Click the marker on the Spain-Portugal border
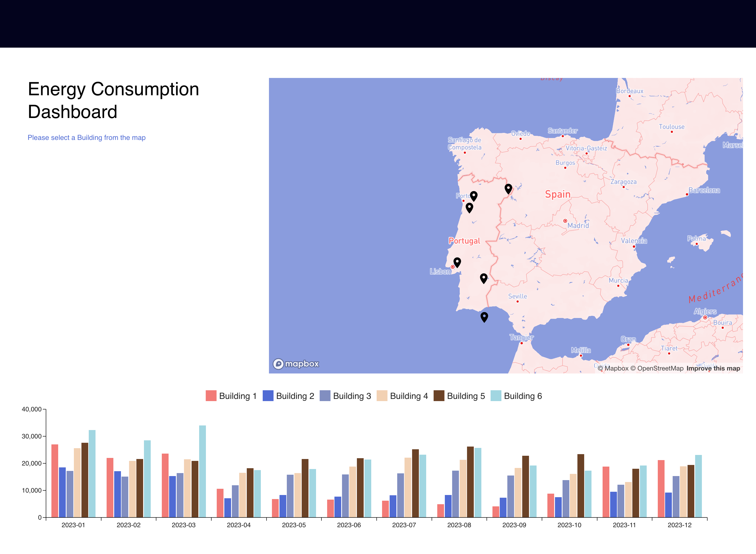756x554 pixels. tap(508, 188)
